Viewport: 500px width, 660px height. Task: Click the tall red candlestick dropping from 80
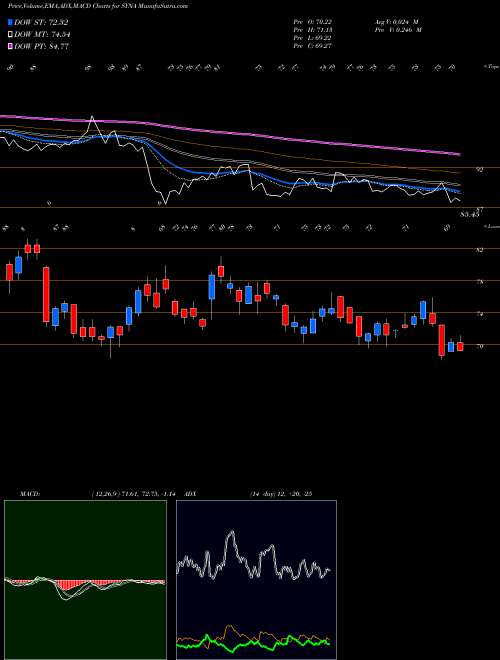(x=46, y=295)
